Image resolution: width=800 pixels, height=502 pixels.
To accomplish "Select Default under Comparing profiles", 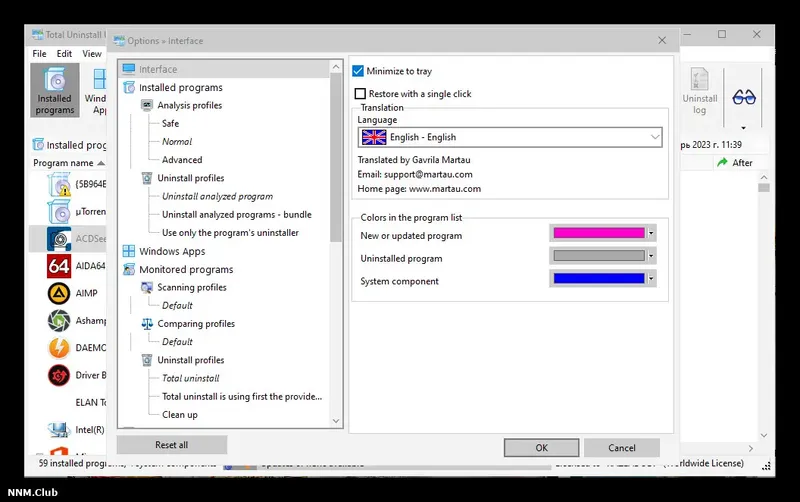I will click(177, 342).
